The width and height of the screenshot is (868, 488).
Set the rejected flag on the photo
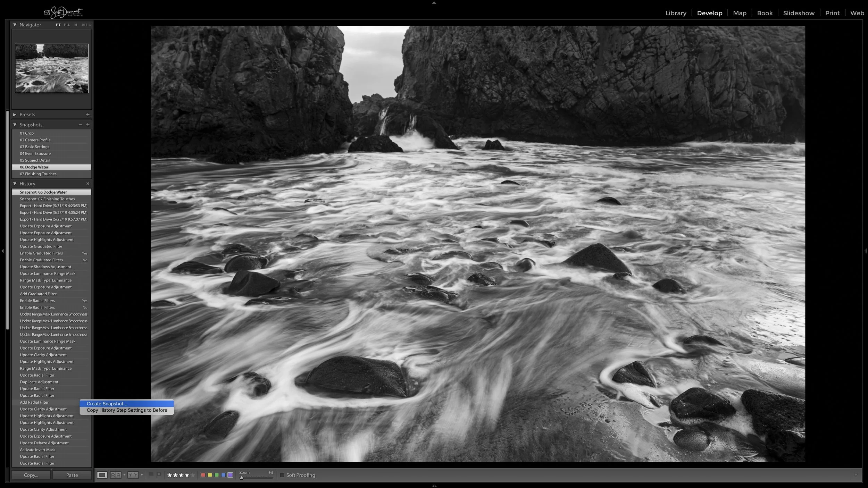click(x=159, y=475)
